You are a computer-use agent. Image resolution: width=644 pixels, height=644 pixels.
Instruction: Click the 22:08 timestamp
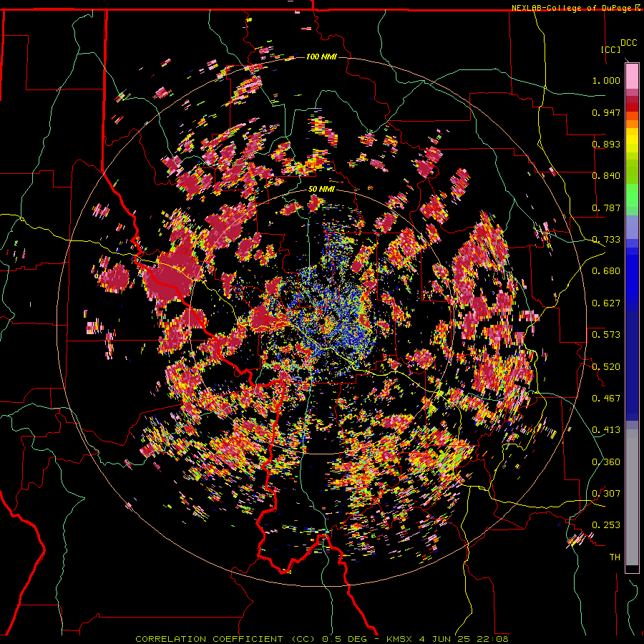coord(492,639)
